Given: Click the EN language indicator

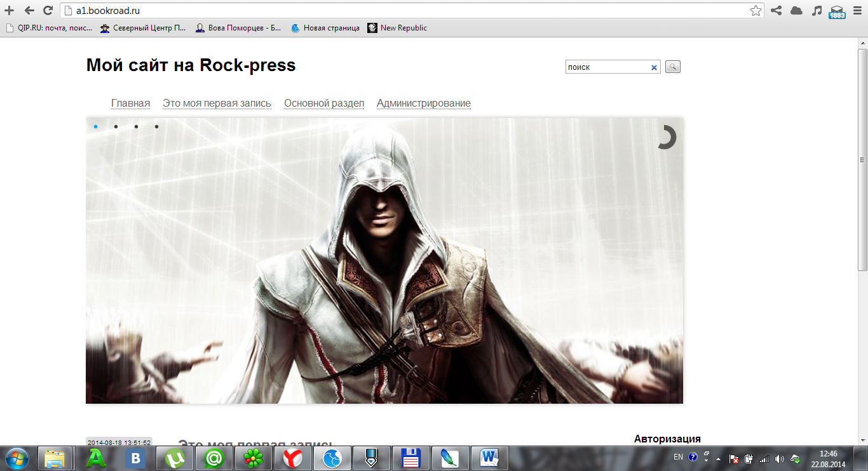Looking at the screenshot, I should (x=678, y=457).
